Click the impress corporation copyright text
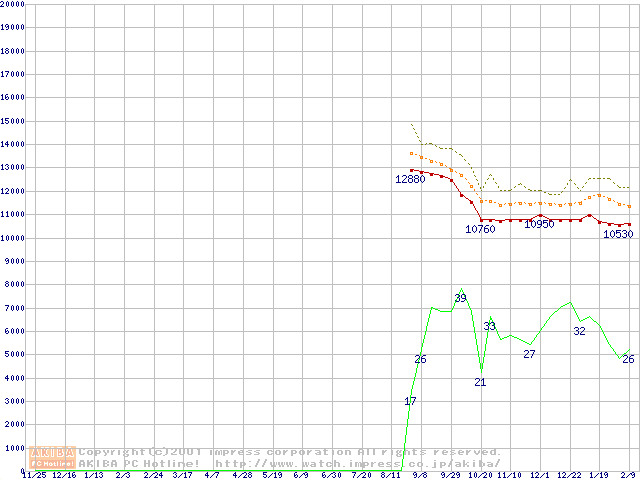The width and height of the screenshot is (640, 480). click(x=290, y=452)
